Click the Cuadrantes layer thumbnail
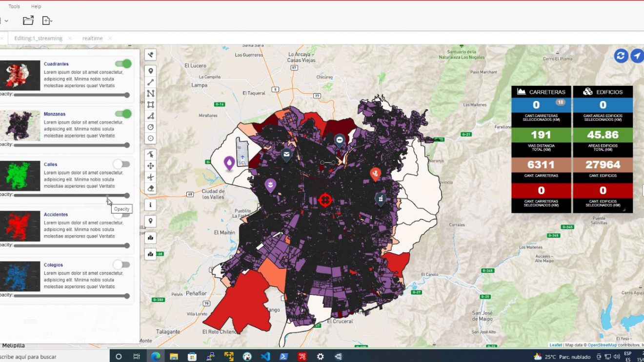Screen dimensions: 644x362 [20, 75]
